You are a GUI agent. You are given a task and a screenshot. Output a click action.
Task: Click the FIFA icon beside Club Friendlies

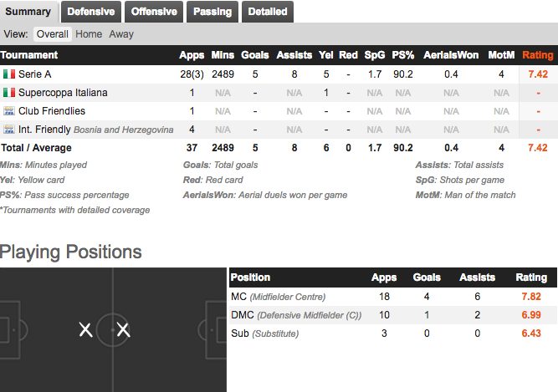[9, 111]
